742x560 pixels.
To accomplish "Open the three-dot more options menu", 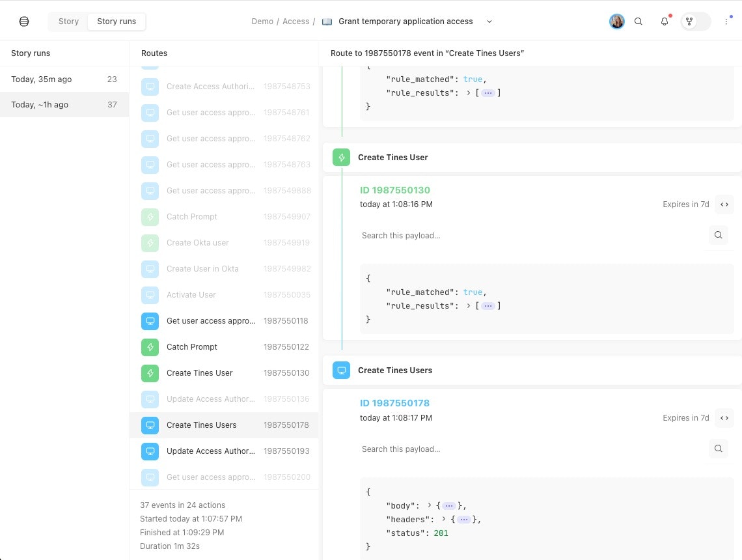I will [x=726, y=21].
